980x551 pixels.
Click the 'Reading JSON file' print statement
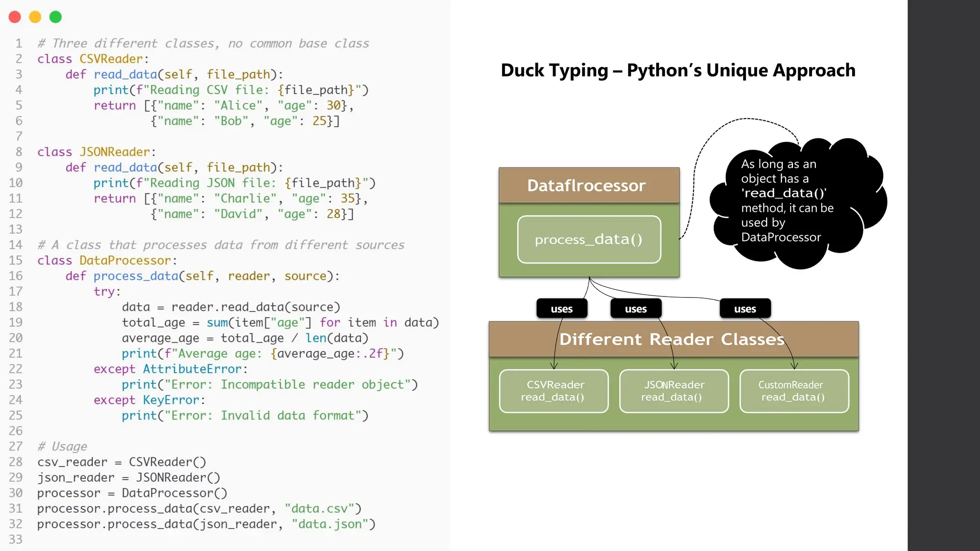(234, 183)
